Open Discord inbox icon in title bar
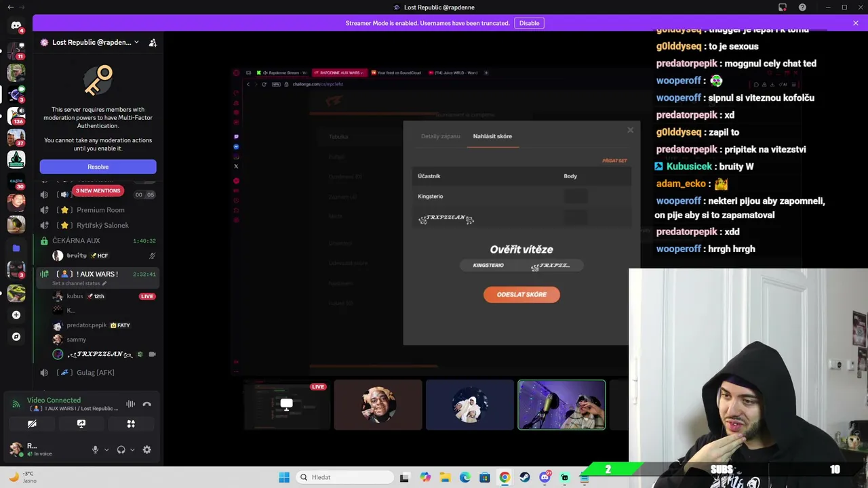The height and width of the screenshot is (488, 868). [783, 7]
